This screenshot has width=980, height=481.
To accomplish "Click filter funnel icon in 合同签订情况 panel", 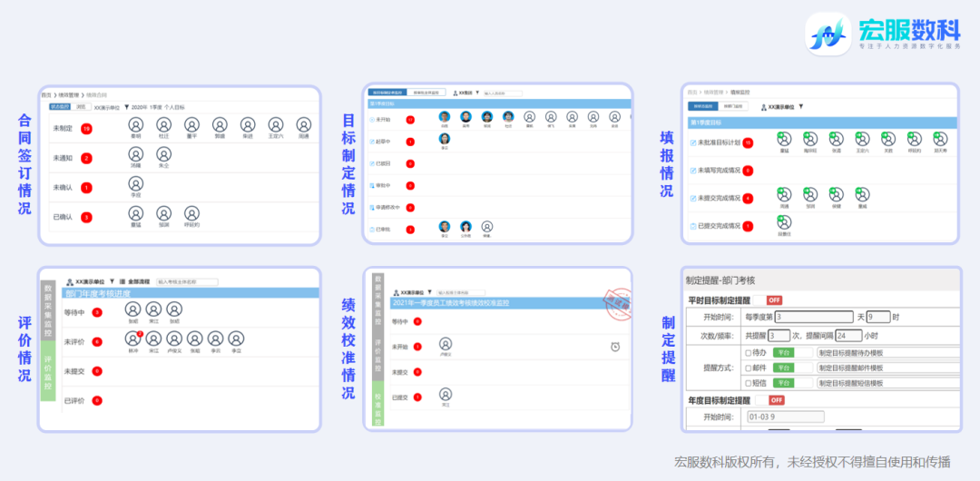I will (x=127, y=107).
